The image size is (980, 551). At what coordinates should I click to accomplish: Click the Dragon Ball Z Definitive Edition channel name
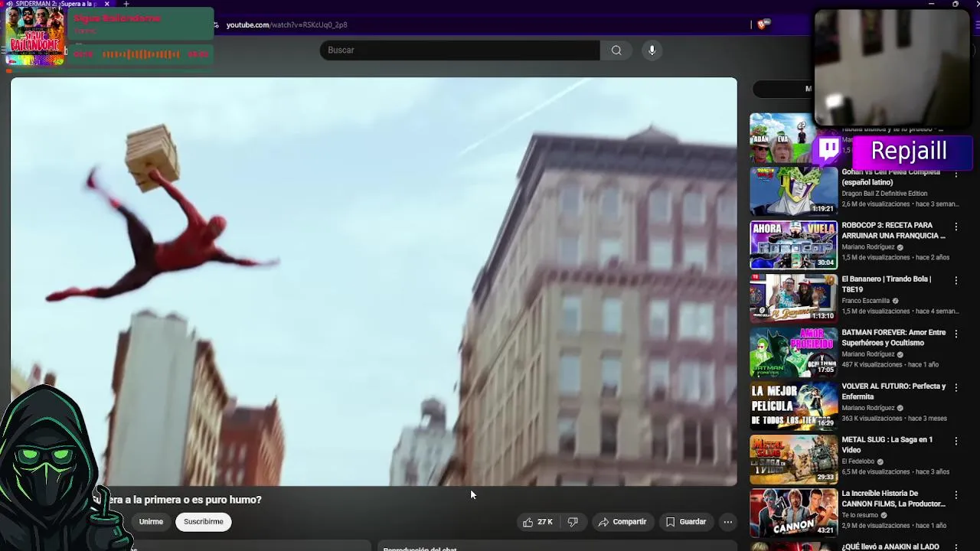[x=884, y=194]
